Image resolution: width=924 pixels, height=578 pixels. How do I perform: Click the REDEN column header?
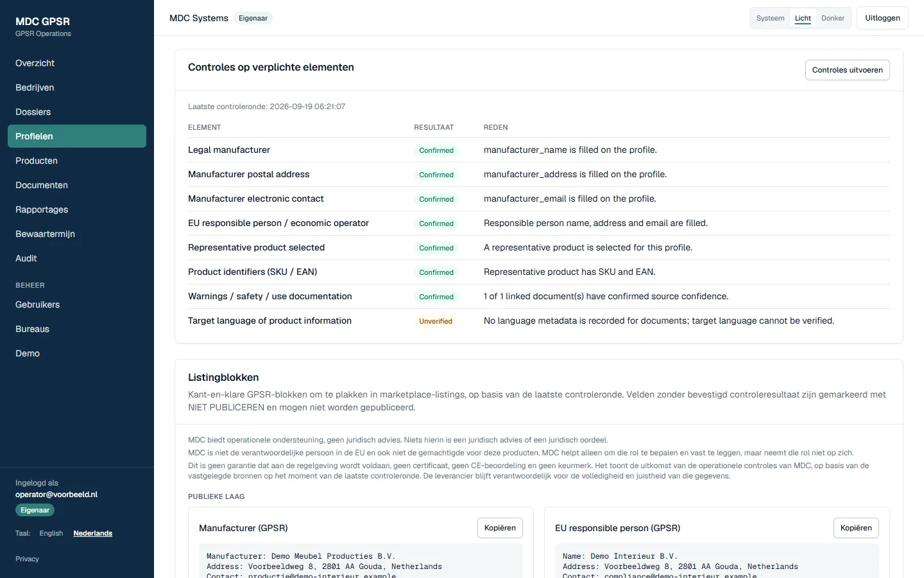[x=495, y=127]
